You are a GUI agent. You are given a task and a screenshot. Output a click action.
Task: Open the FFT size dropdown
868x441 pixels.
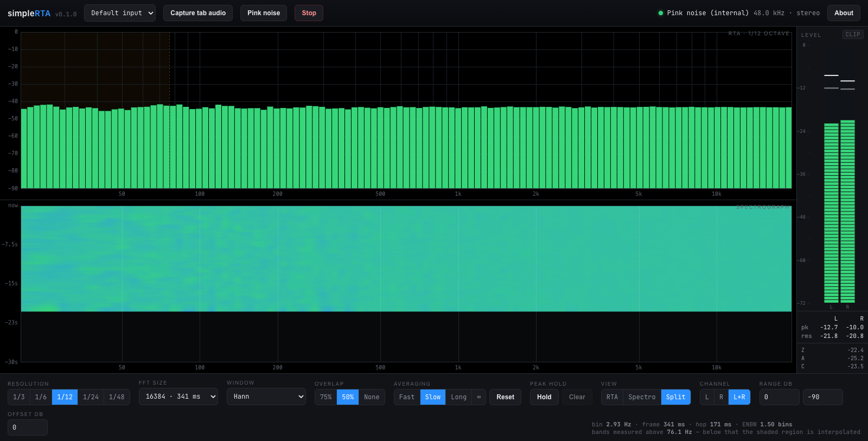(178, 397)
